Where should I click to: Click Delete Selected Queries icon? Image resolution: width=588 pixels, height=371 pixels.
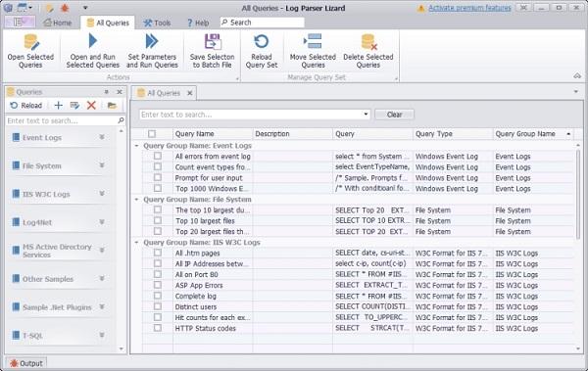[x=368, y=41]
